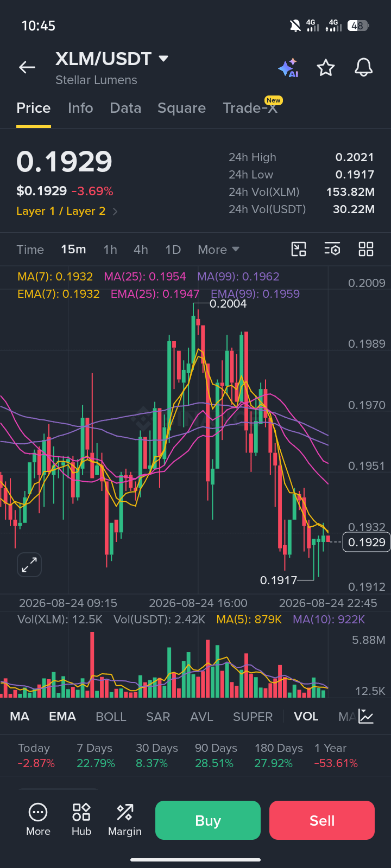Switch to the Price tab
This screenshot has height=868, width=391.
pos(34,108)
